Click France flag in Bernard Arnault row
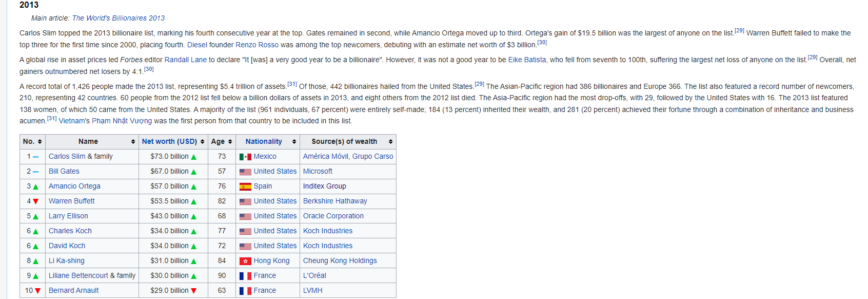Viewport: 868px width, 299px height. pyautogui.click(x=245, y=291)
